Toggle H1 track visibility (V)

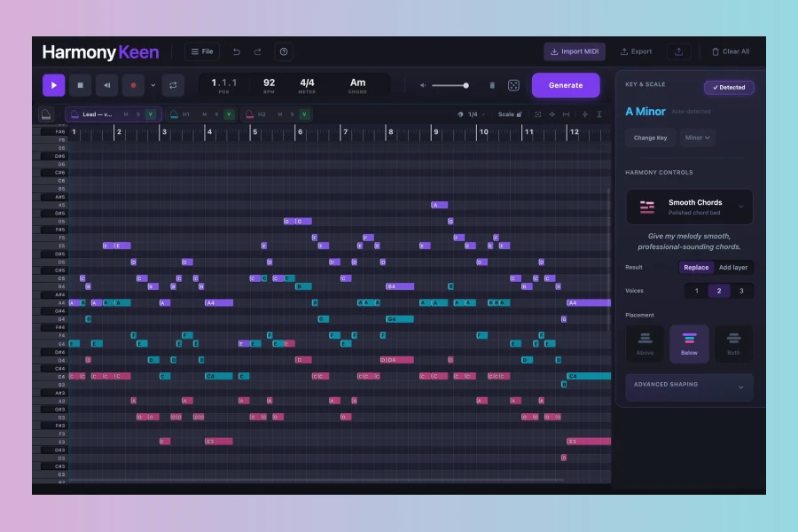229,114
